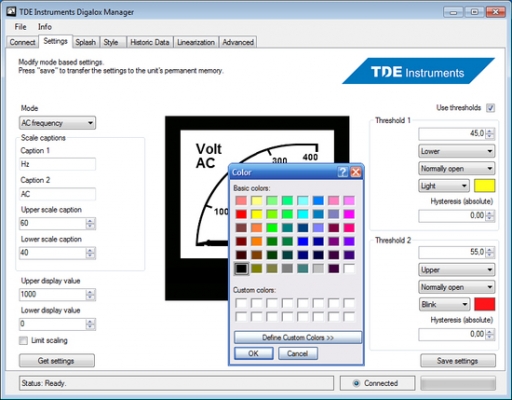This screenshot has height=400, width=512.
Task: Expand the Threshold 1 Lower dropdown
Action: 456,151
